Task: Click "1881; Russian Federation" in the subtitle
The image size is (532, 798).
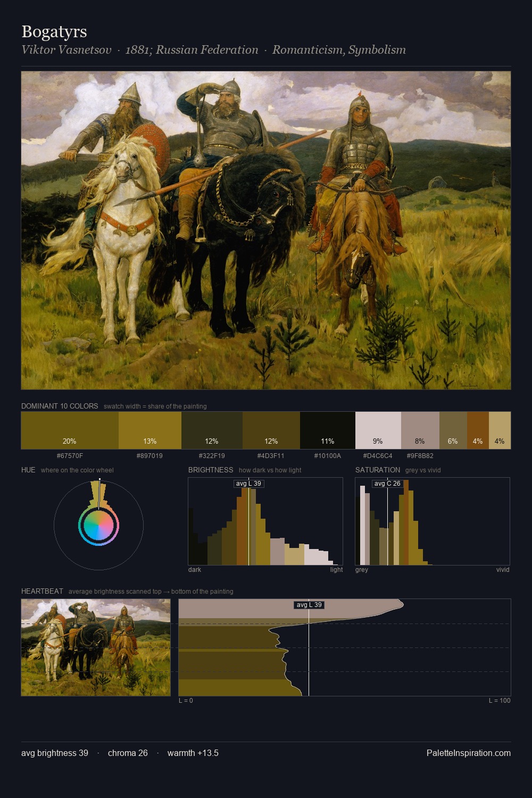Action: (x=192, y=50)
